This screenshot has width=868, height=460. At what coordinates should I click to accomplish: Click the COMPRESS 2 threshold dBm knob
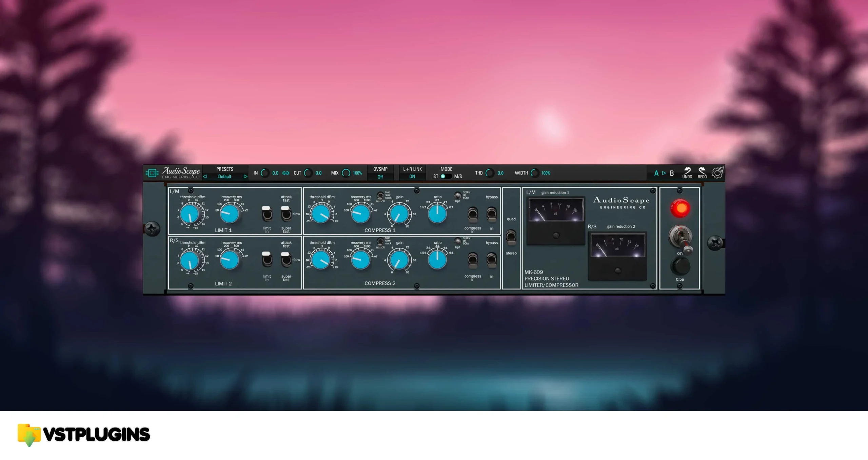pyautogui.click(x=321, y=260)
